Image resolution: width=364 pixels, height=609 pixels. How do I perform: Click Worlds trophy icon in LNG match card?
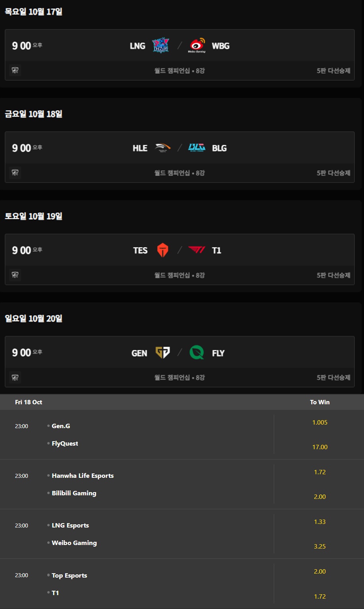15,70
